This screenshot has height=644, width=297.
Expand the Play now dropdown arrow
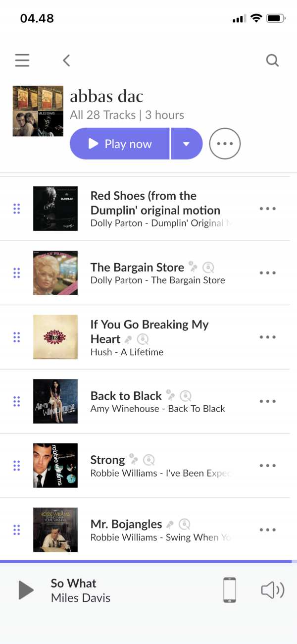coord(186,144)
